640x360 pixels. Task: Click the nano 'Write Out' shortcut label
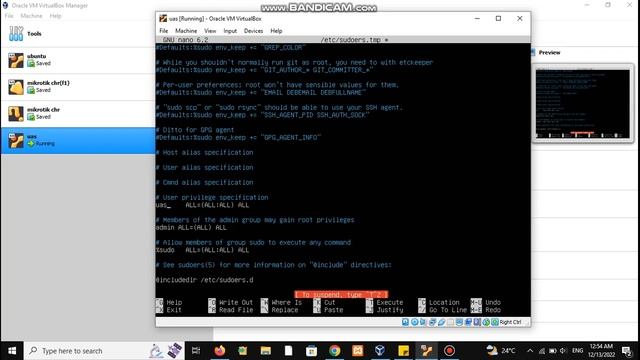point(236,302)
